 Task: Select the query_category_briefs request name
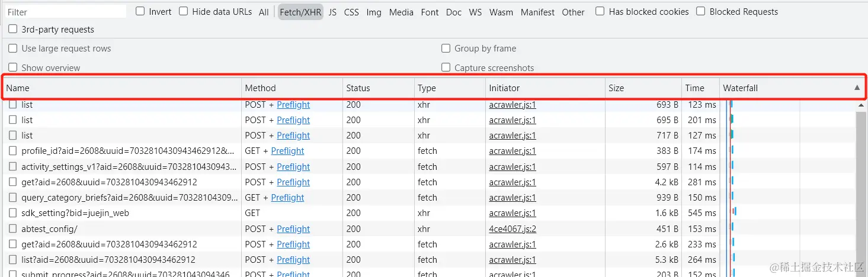coord(130,197)
